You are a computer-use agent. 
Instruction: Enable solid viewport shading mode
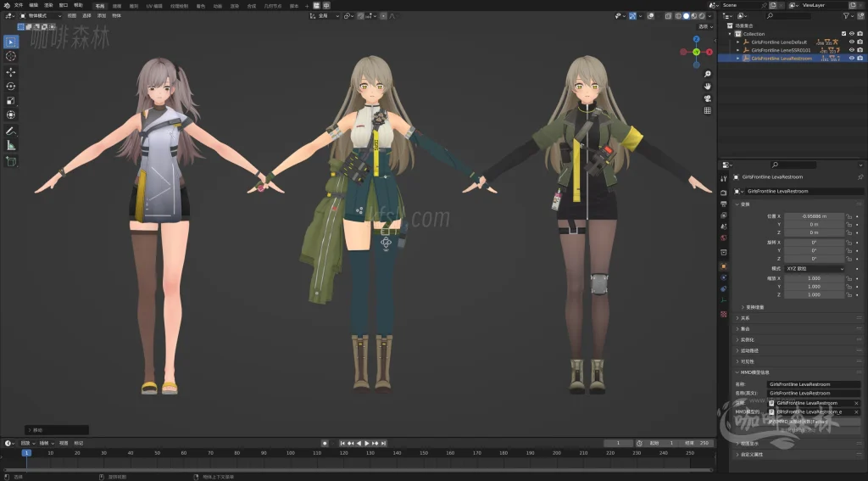686,16
